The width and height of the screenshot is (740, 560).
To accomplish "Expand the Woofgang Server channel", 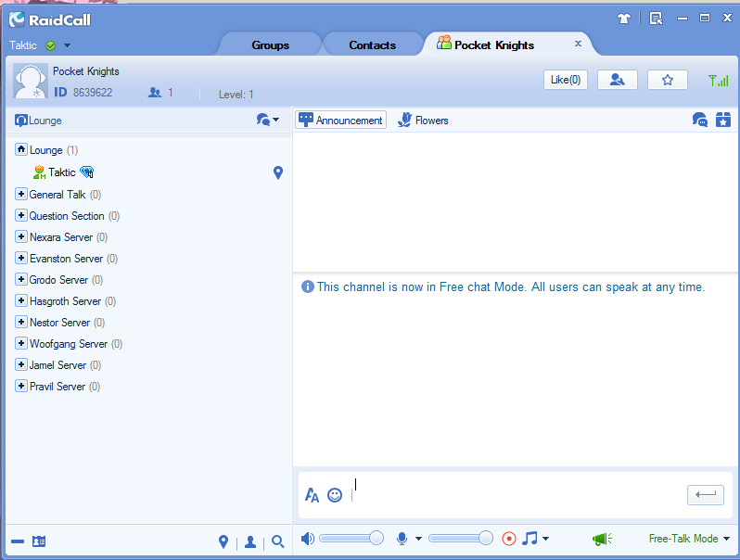I will tap(20, 343).
